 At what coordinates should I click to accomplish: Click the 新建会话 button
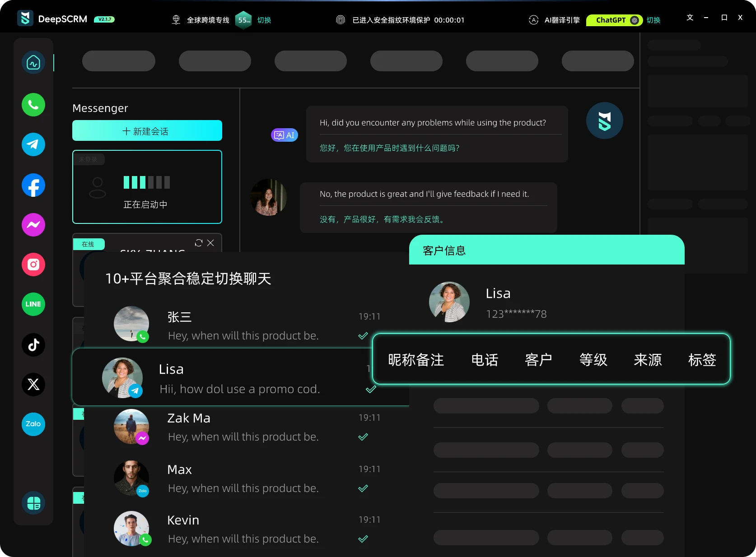coord(147,131)
